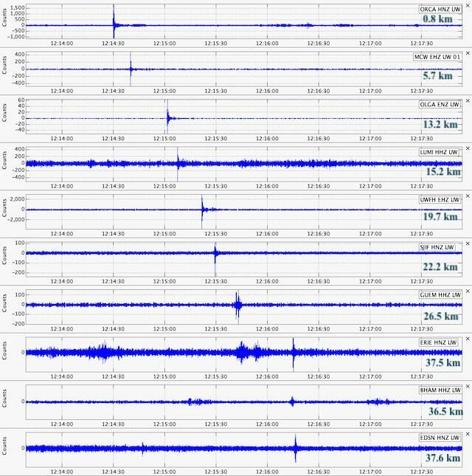Viewport: 472px width, 476px height.
Task: Click the large spike on the EDSN trace
Action: click(x=296, y=448)
